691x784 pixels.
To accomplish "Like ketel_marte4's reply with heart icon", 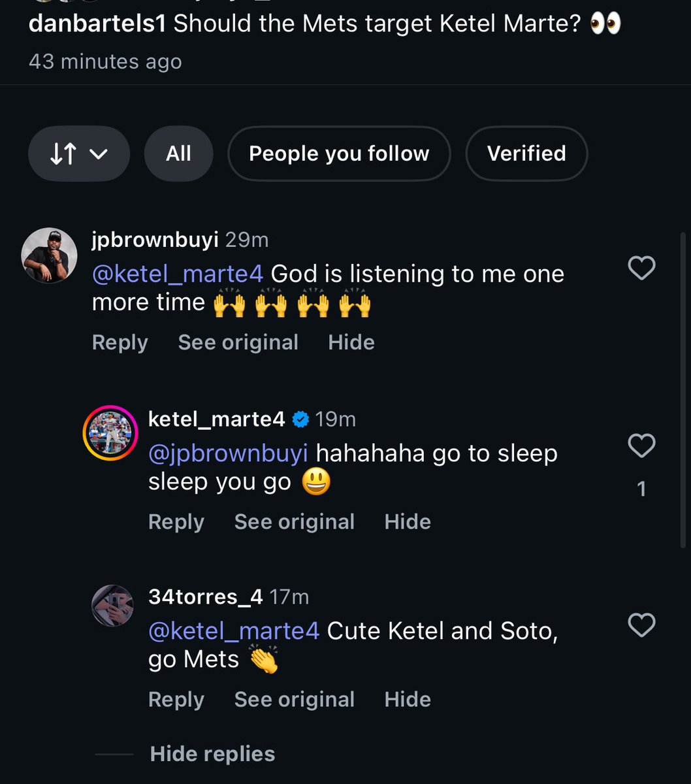I will (641, 446).
